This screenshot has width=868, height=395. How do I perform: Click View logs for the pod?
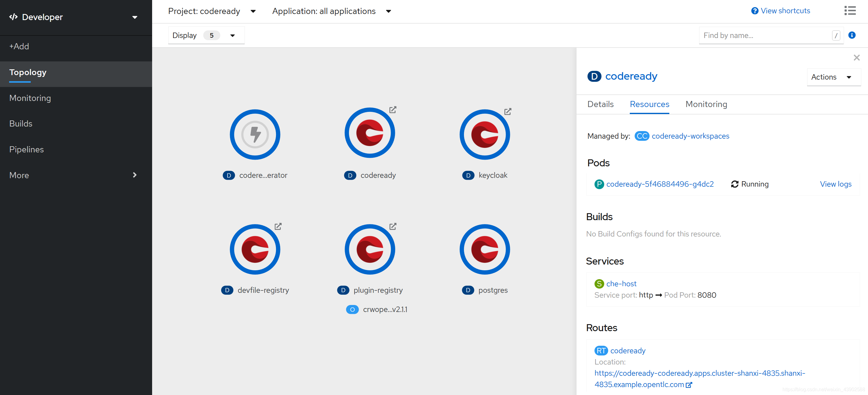click(x=836, y=184)
